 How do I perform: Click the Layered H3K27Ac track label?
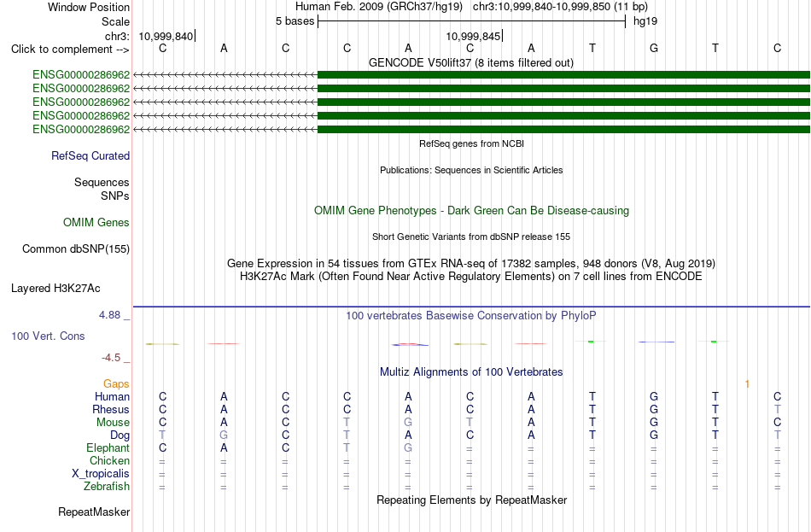[55, 289]
